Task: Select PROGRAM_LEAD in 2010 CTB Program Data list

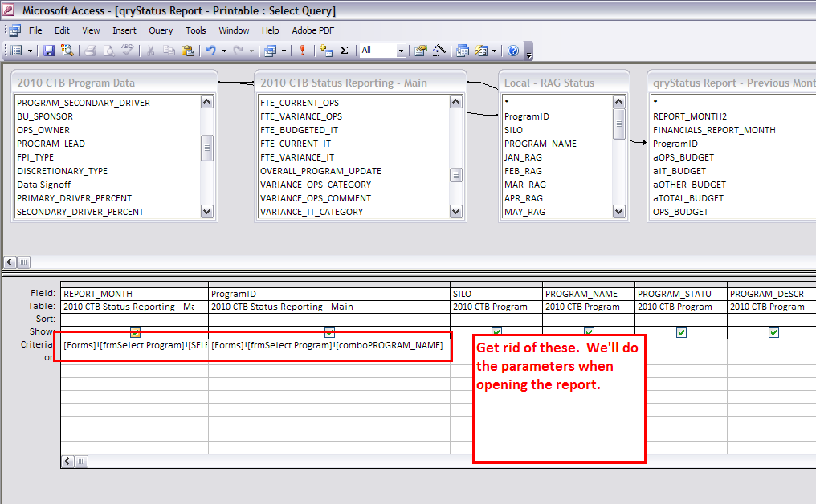Action: point(51,144)
